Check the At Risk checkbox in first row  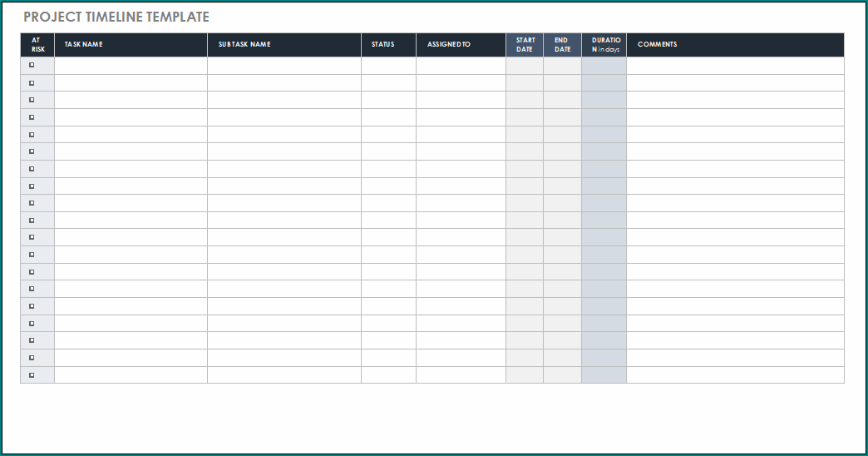click(x=32, y=65)
